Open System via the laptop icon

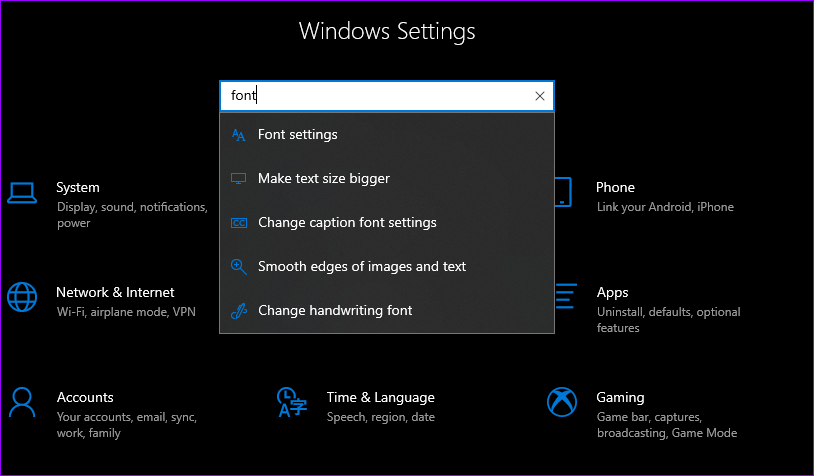click(22, 192)
